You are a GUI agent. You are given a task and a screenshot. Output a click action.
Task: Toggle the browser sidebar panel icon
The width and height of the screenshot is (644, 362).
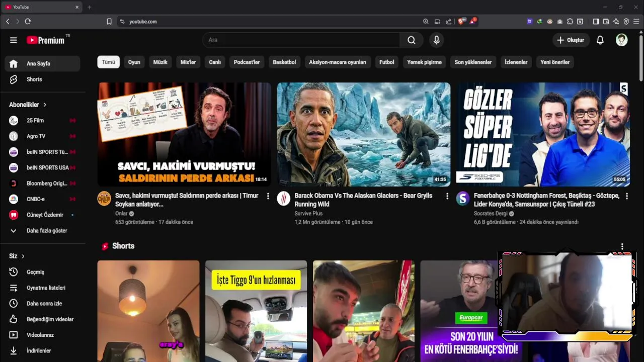[x=596, y=22]
